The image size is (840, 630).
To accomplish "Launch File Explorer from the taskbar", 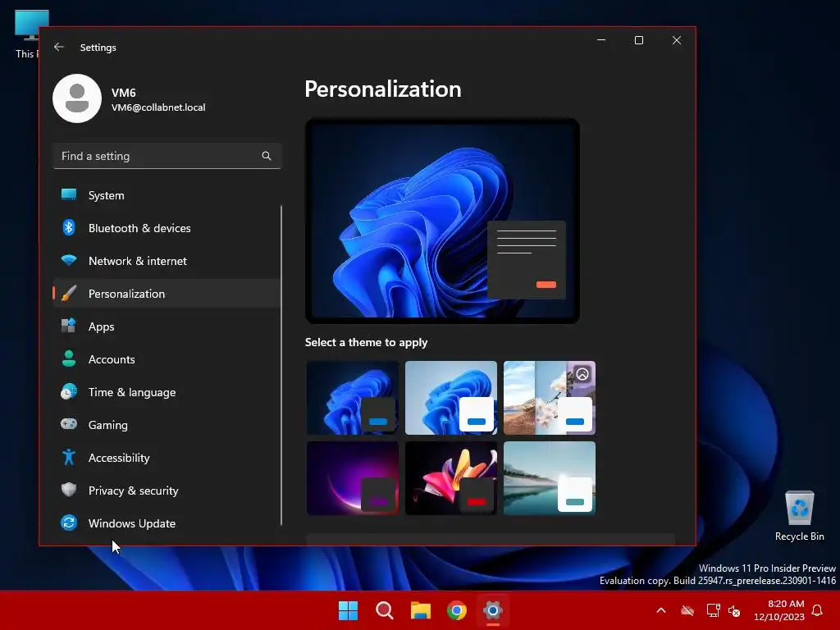I will 421,610.
